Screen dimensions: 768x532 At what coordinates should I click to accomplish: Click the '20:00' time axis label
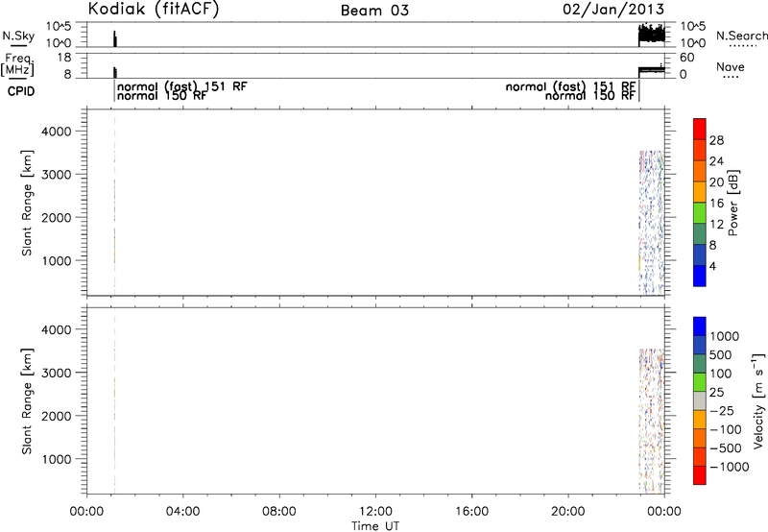[568, 512]
